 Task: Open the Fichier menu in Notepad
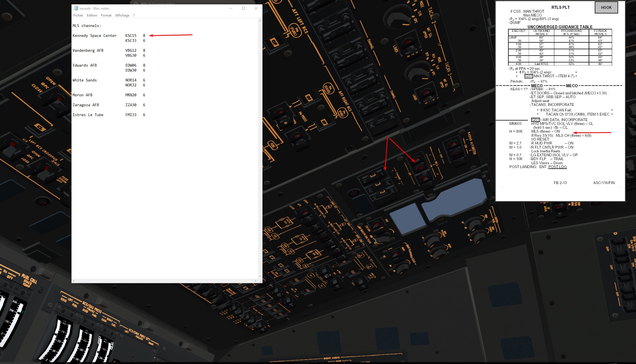(x=78, y=15)
